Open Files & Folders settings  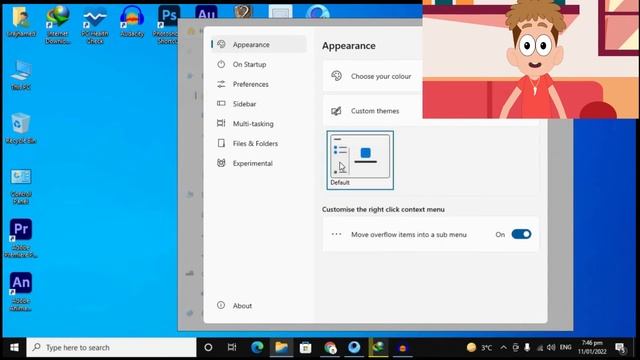click(259, 144)
